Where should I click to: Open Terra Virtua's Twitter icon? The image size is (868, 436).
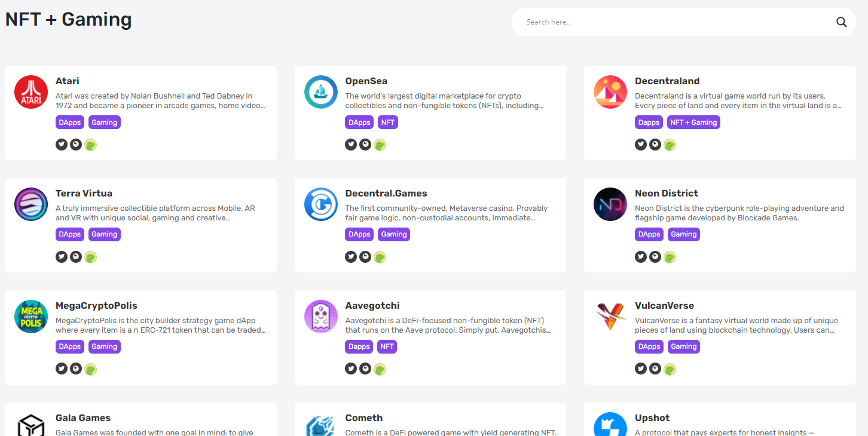[62, 257]
